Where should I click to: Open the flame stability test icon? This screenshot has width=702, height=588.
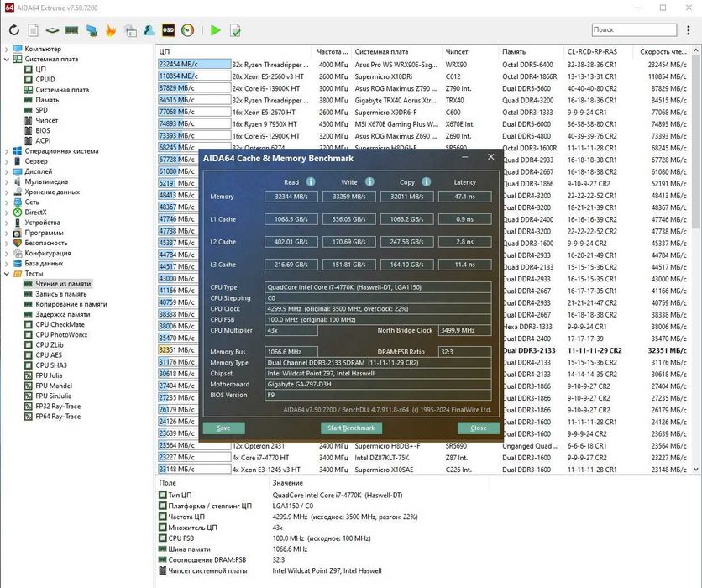(x=110, y=30)
